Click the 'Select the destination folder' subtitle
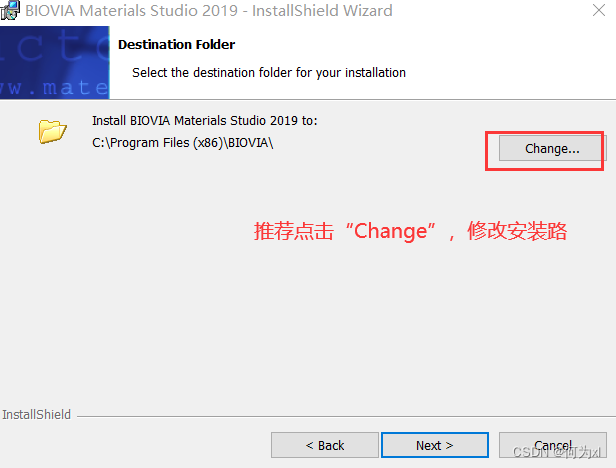This screenshot has width=616, height=468. click(x=269, y=73)
